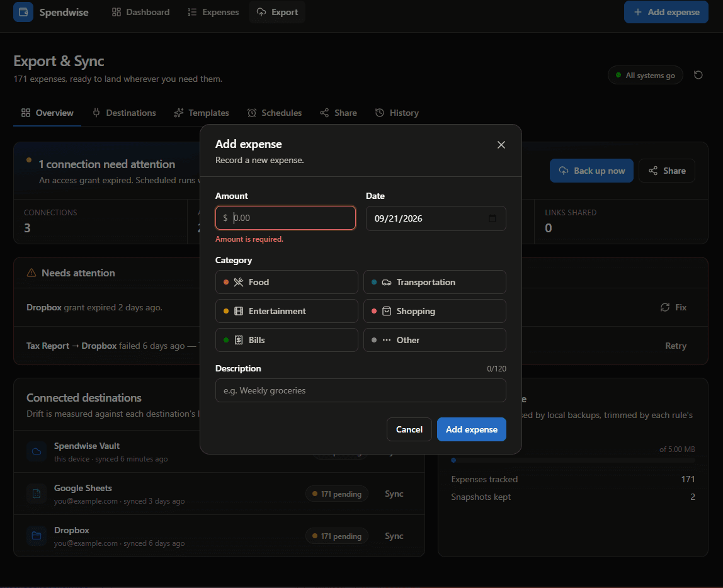The height and width of the screenshot is (588, 723).
Task: Close the Add expense dialog
Action: 501,145
